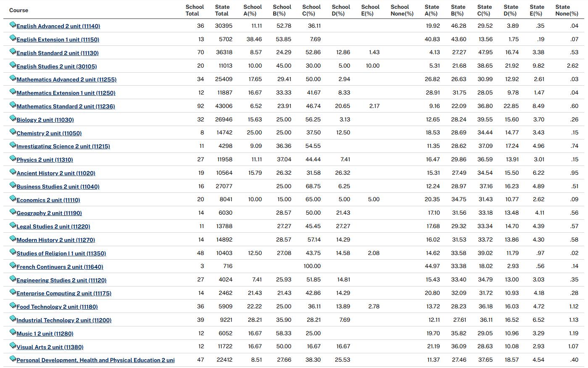588x368 pixels.
Task: Click the book icon beside Enterprise Computing
Action: coord(13,292)
